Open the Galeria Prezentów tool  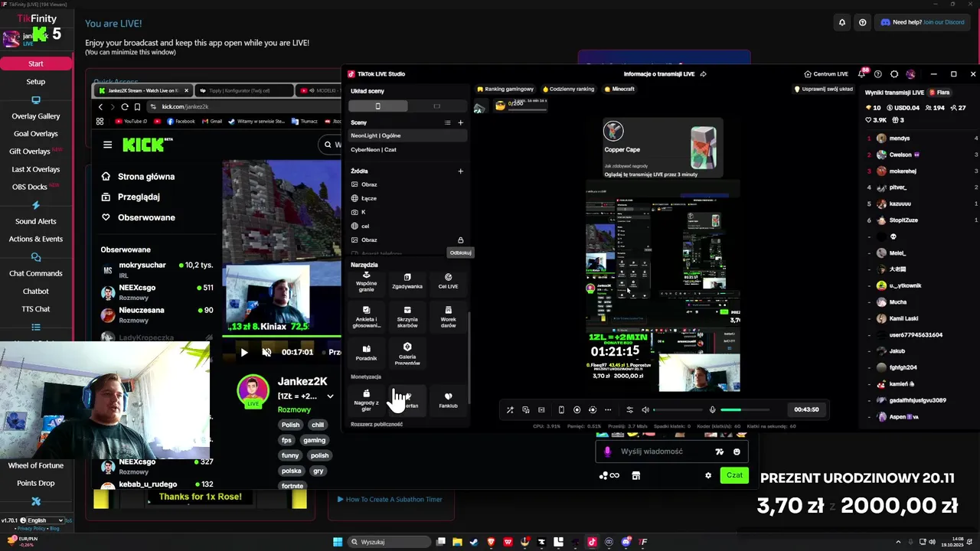407,353
